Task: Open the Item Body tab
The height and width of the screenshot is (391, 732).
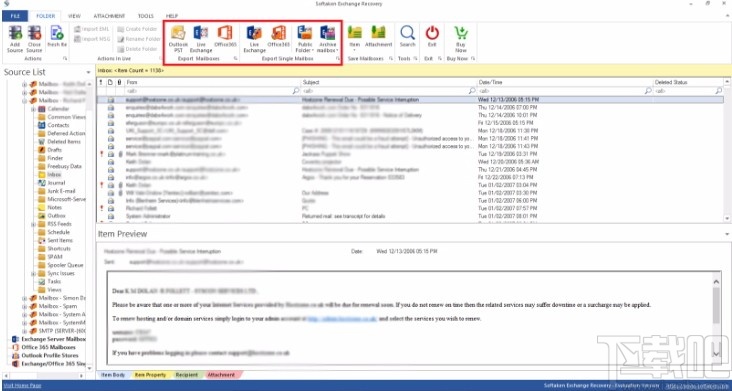Action: 113,375
